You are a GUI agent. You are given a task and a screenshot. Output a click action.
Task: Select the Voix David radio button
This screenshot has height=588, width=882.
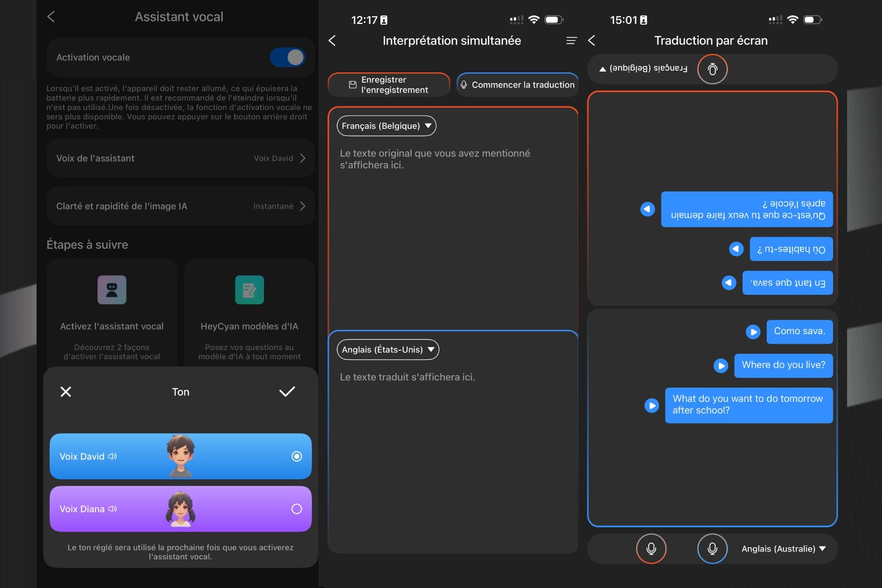(x=297, y=456)
